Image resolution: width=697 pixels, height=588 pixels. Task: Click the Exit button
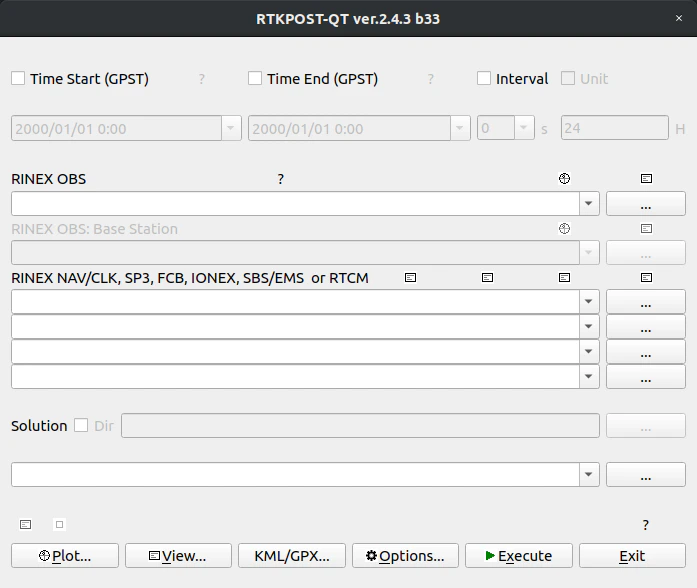(x=632, y=556)
